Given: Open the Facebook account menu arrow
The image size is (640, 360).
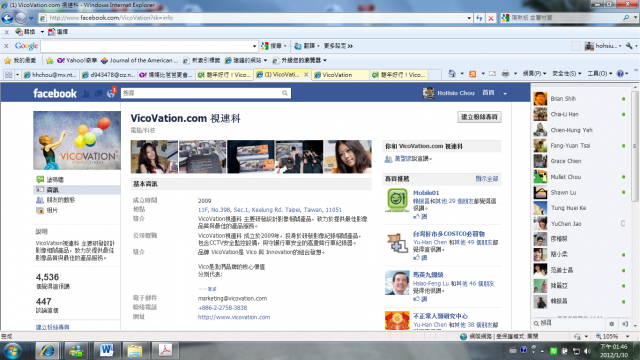Looking at the screenshot, I should click(x=505, y=93).
